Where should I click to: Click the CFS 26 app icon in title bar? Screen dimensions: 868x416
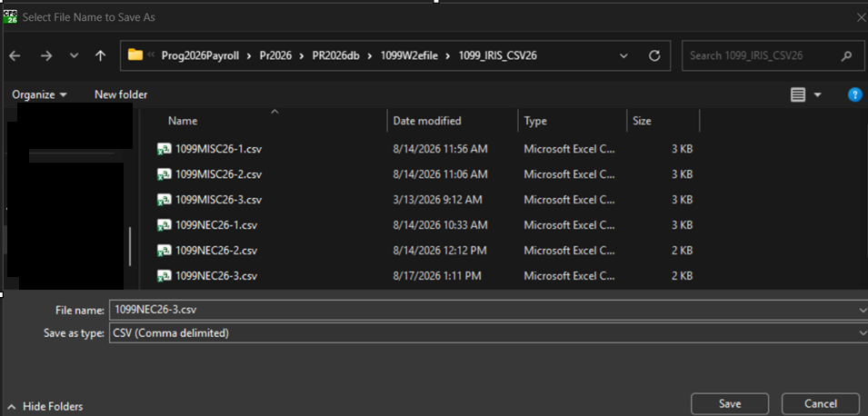click(x=11, y=17)
